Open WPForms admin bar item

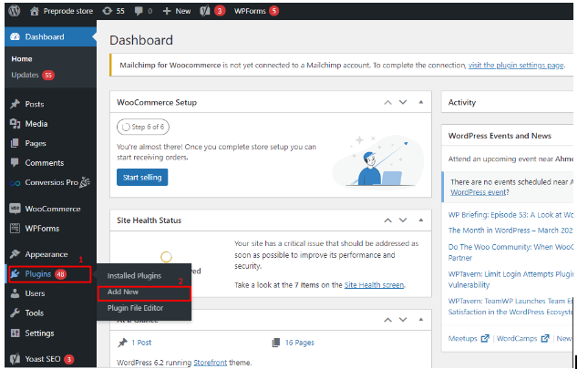tap(256, 11)
